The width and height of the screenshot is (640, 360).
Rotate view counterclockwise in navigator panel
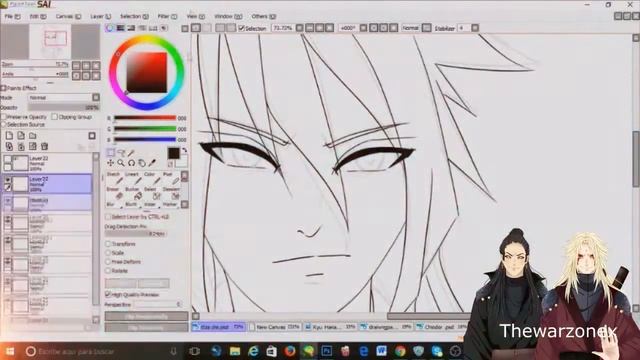coord(76,76)
